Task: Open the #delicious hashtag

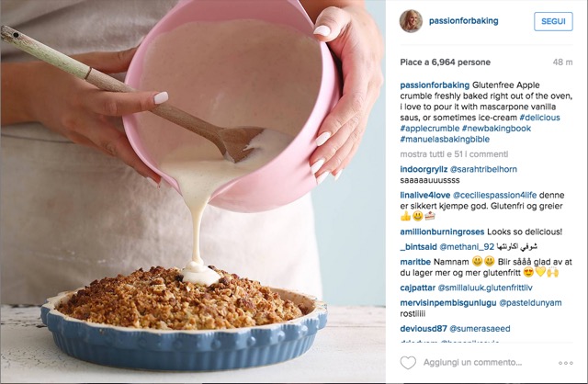Action: tap(539, 118)
